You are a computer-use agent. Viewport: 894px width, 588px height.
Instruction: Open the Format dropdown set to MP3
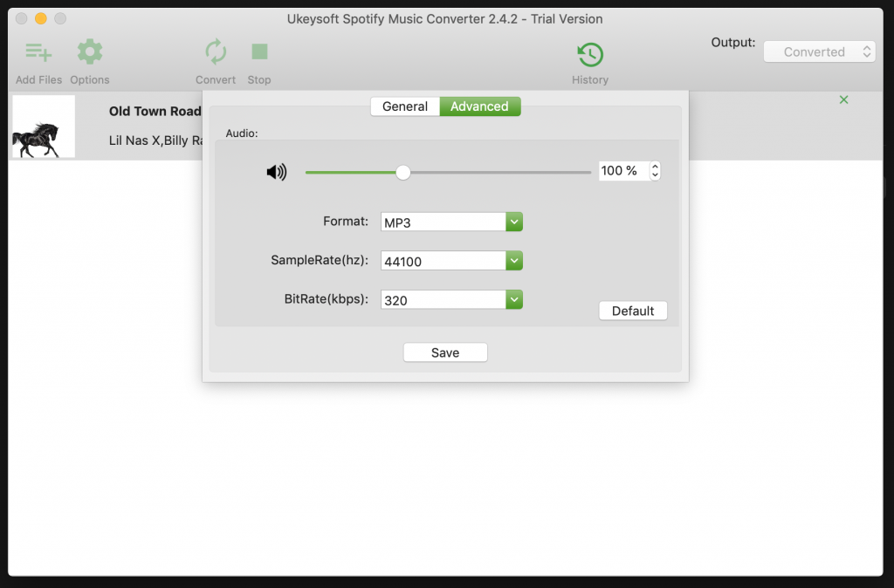[444, 221]
